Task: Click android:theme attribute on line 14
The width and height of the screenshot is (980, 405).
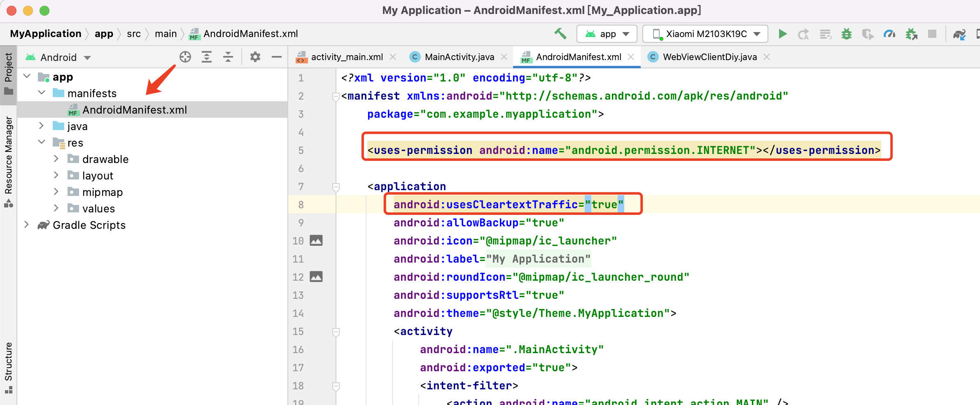Action: pos(532,313)
